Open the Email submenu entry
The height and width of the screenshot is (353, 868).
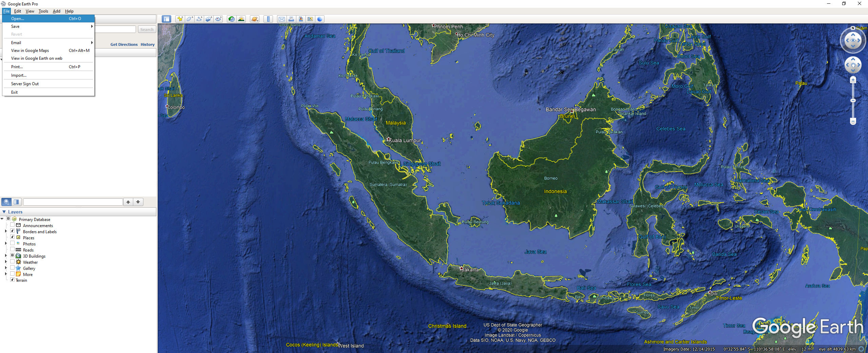[x=48, y=43]
